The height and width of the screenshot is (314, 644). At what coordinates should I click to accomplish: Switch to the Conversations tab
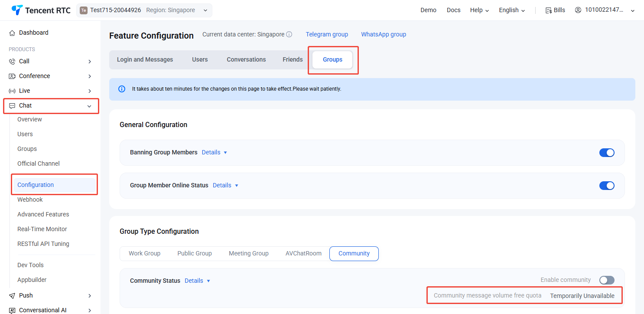246,60
